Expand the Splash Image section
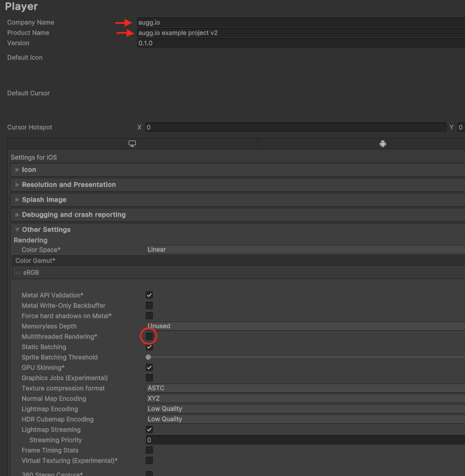This screenshot has width=465, height=476. (x=44, y=199)
